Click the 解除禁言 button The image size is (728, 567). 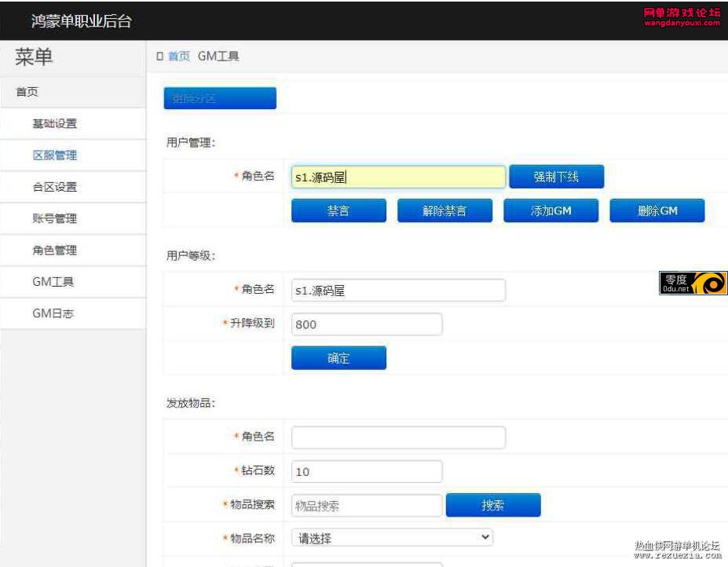click(x=444, y=210)
